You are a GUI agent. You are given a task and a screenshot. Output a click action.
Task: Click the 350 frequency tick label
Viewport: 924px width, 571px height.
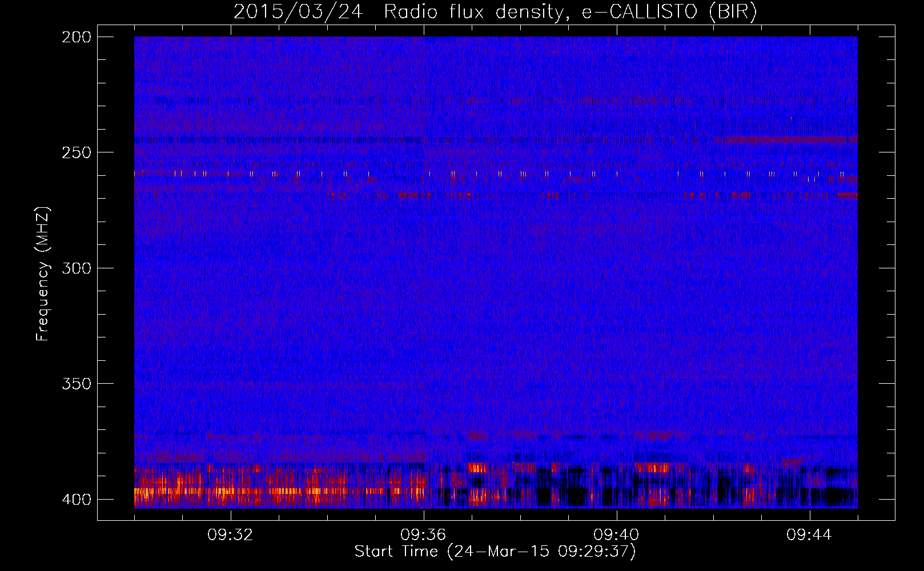click(x=76, y=384)
